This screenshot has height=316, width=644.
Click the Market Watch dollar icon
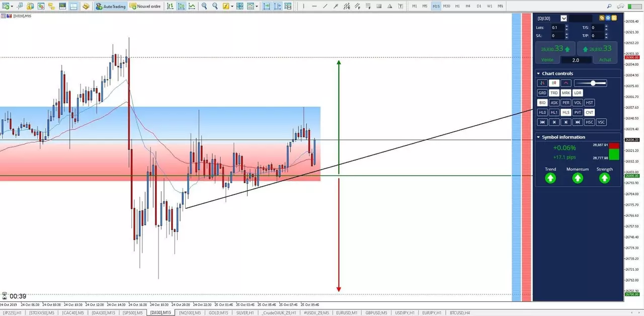[30, 6]
